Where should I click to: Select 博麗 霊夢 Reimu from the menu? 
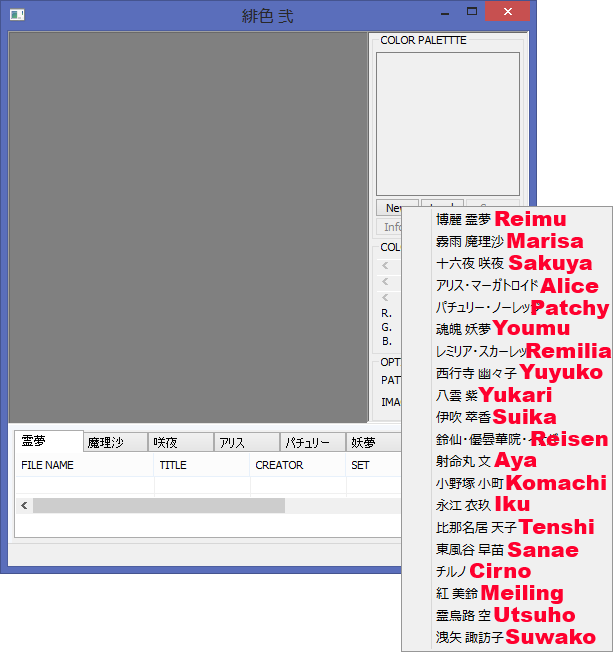click(507, 219)
